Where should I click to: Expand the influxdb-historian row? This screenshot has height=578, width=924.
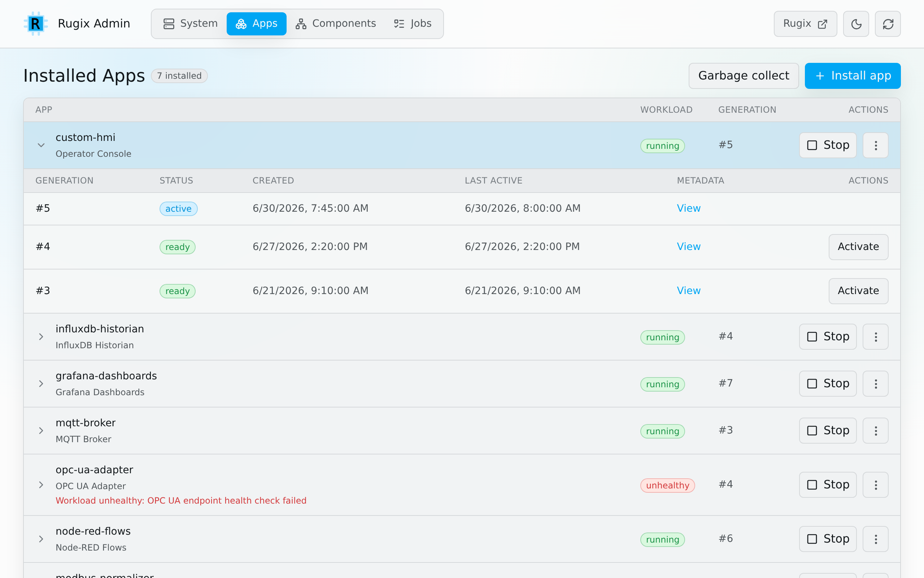click(41, 337)
